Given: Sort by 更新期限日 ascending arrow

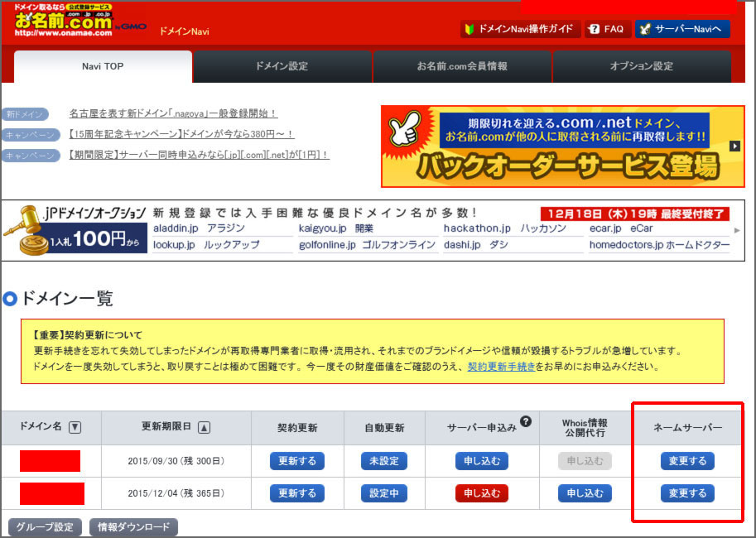Looking at the screenshot, I should [204, 427].
